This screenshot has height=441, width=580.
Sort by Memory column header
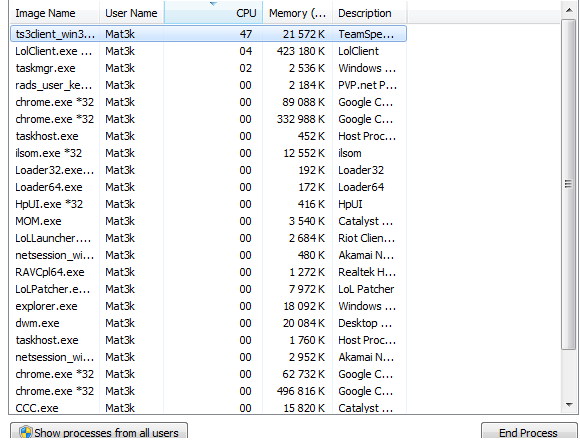pos(297,13)
